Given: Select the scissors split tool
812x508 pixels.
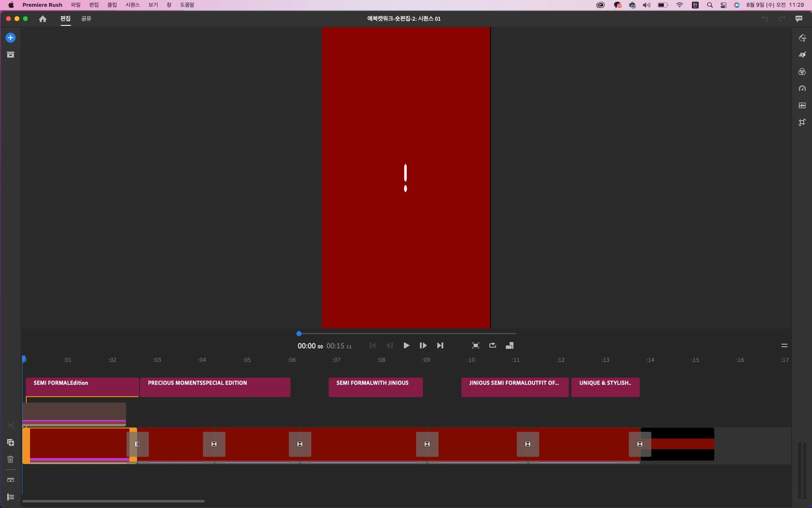Looking at the screenshot, I should coord(11,425).
